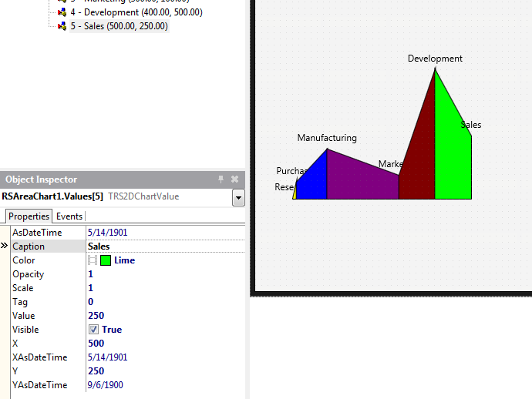532x399 pixels.
Task: Close the Object Inspector panel
Action: 234,179
